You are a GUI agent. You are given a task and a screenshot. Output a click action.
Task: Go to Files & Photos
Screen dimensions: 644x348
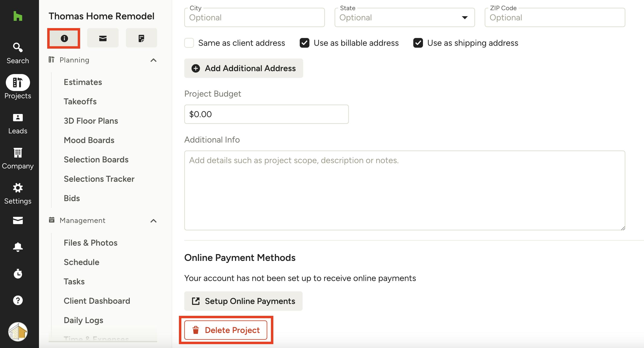click(91, 243)
